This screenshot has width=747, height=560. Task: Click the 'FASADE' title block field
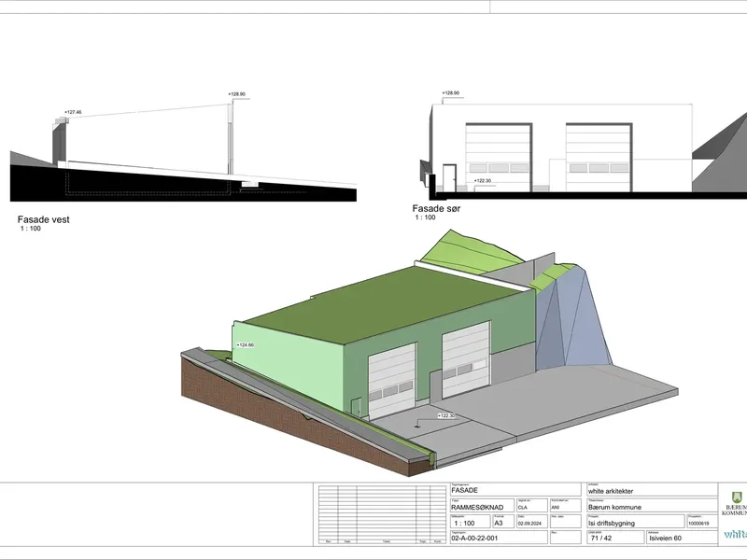pos(515,490)
